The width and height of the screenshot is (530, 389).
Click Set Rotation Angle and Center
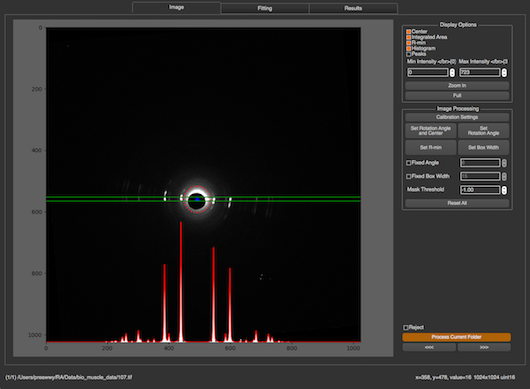(x=431, y=131)
